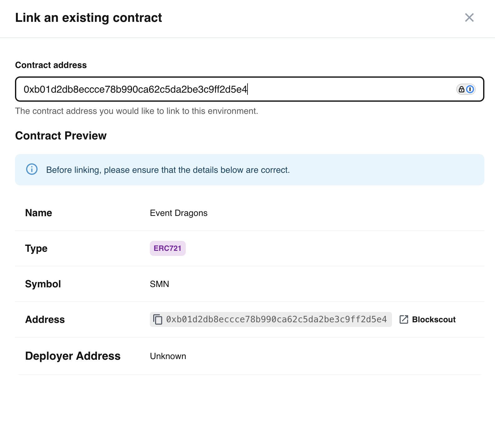Click the ERC721 type badge
495x448 pixels.
168,248
